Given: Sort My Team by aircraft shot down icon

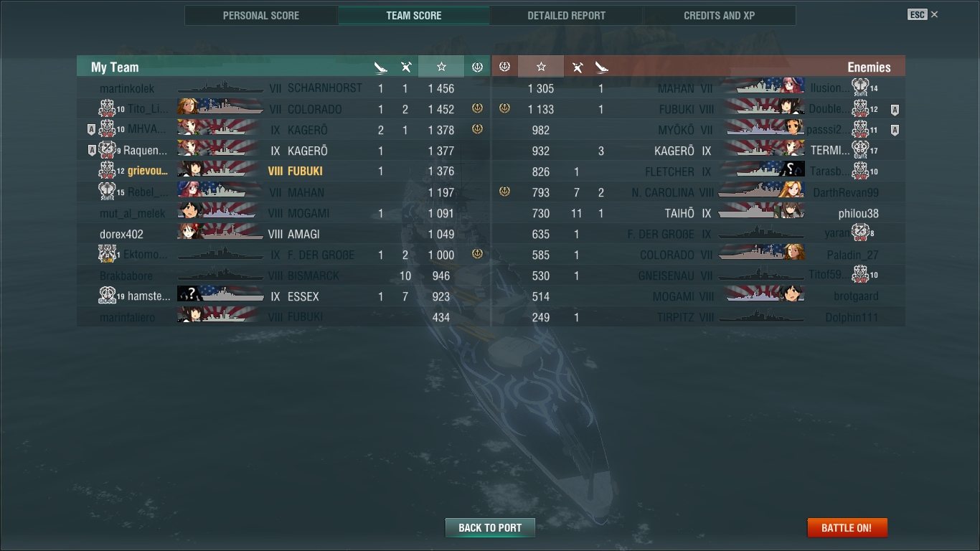Looking at the screenshot, I should [406, 67].
